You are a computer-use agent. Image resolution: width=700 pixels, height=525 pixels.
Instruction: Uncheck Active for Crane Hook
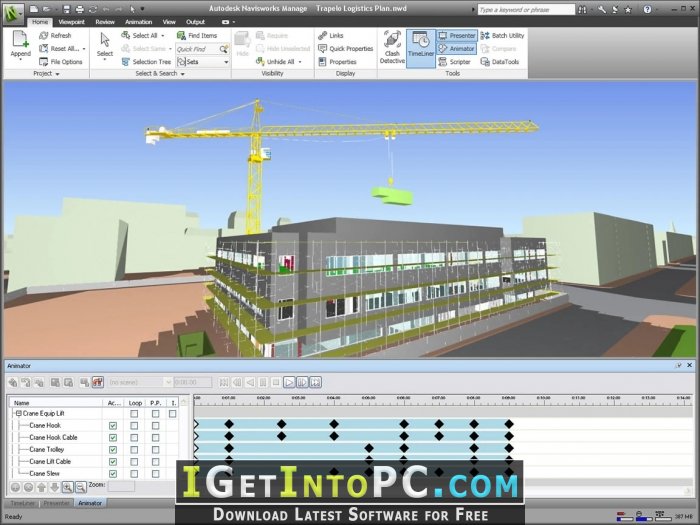pyautogui.click(x=113, y=426)
